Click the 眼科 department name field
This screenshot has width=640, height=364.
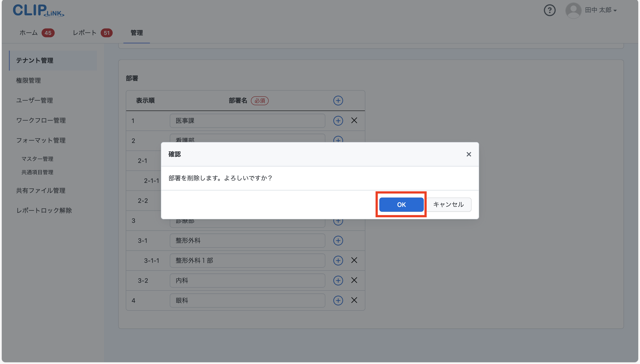(247, 300)
